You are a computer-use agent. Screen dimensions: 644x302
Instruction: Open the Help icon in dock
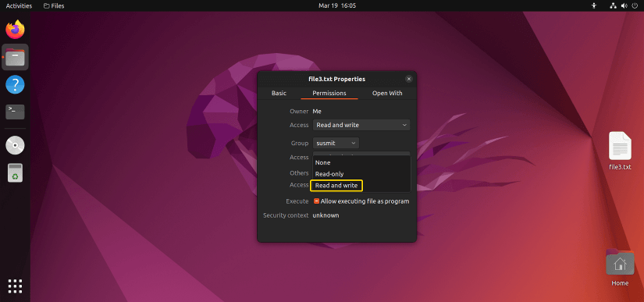point(15,84)
